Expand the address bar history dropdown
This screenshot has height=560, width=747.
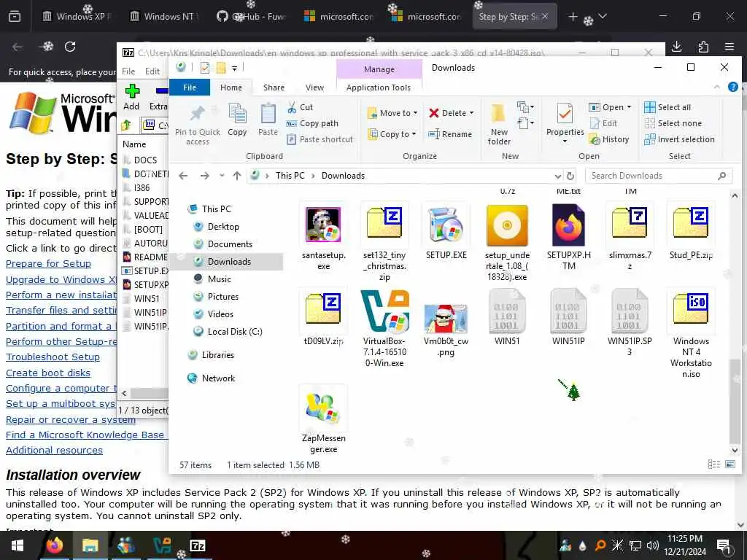[x=557, y=176]
